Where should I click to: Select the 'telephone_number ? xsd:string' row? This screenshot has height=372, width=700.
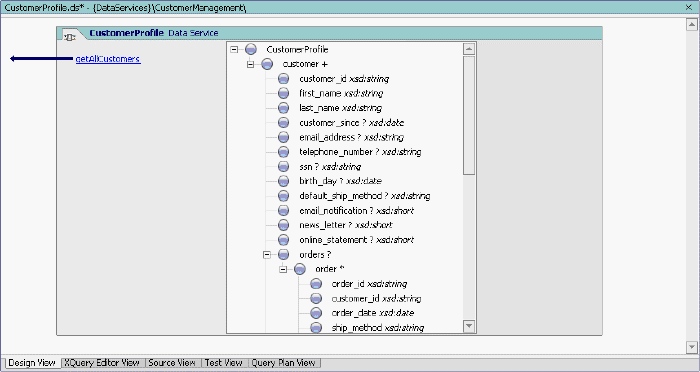[x=360, y=152]
